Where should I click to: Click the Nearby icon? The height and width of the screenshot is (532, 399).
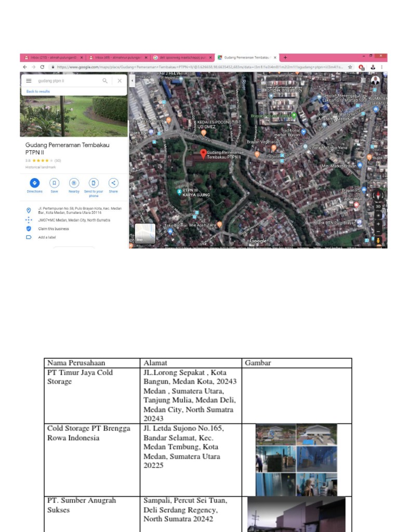(x=74, y=183)
